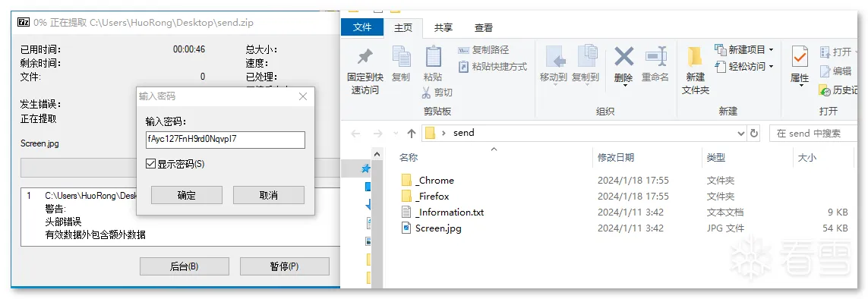Click the 7-Zip extraction progress bar
This screenshot has width=868, height=299.
point(180,168)
